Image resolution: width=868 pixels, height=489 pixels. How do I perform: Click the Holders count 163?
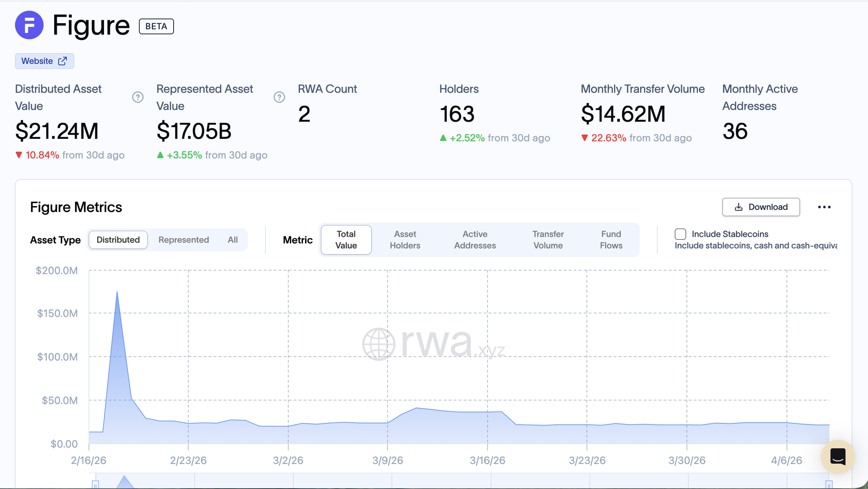point(457,114)
